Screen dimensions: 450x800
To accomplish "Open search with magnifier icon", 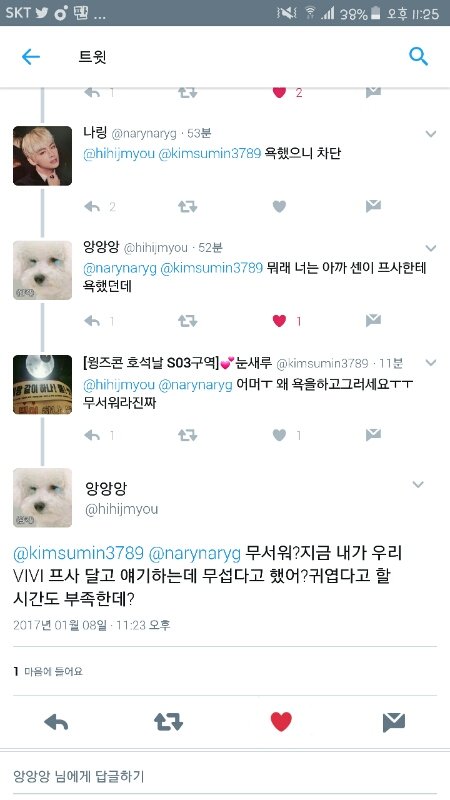I will point(418,57).
